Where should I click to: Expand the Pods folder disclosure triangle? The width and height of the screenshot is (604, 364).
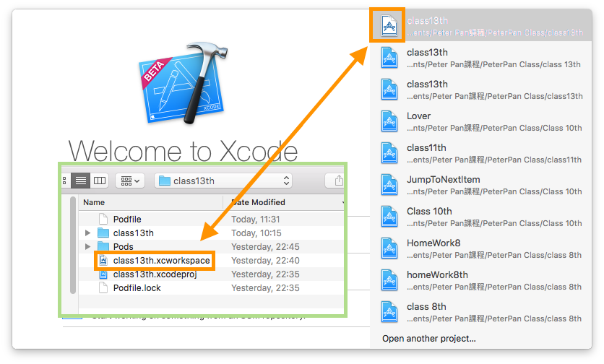coord(87,246)
